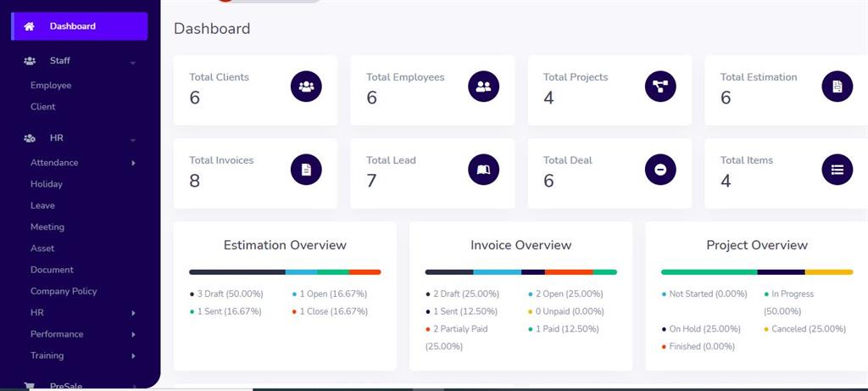Expand the Performance submenu arrow
The width and height of the screenshot is (868, 391).
tap(133, 334)
